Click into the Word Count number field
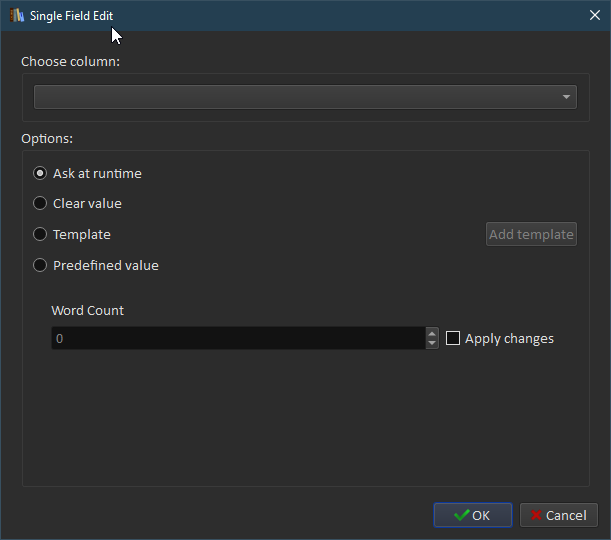 point(238,339)
